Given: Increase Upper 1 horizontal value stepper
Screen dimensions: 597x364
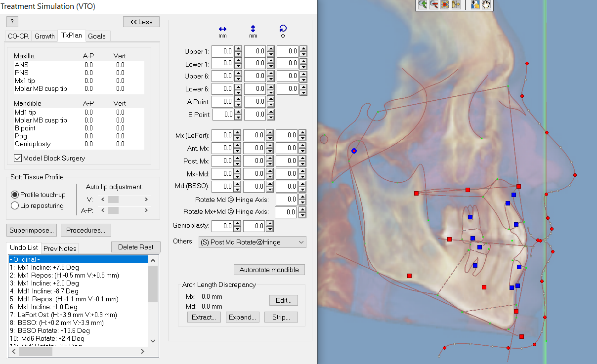Looking at the screenshot, I should pos(238,48).
